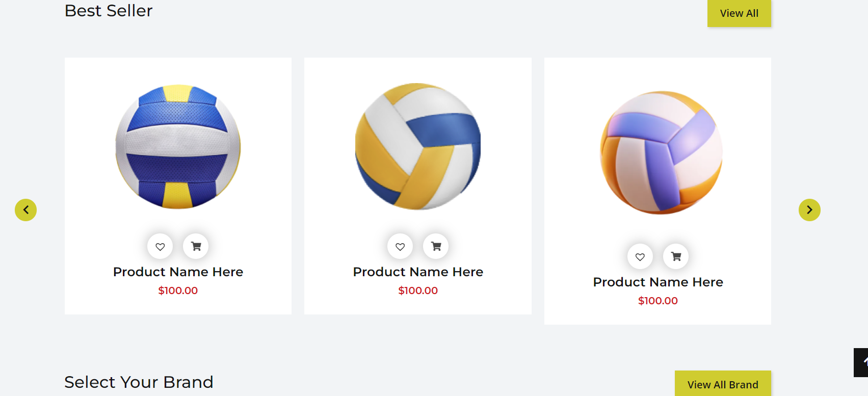Advance Best Seller carousel with next arrow
Image resolution: width=868 pixels, height=396 pixels.
tap(809, 210)
